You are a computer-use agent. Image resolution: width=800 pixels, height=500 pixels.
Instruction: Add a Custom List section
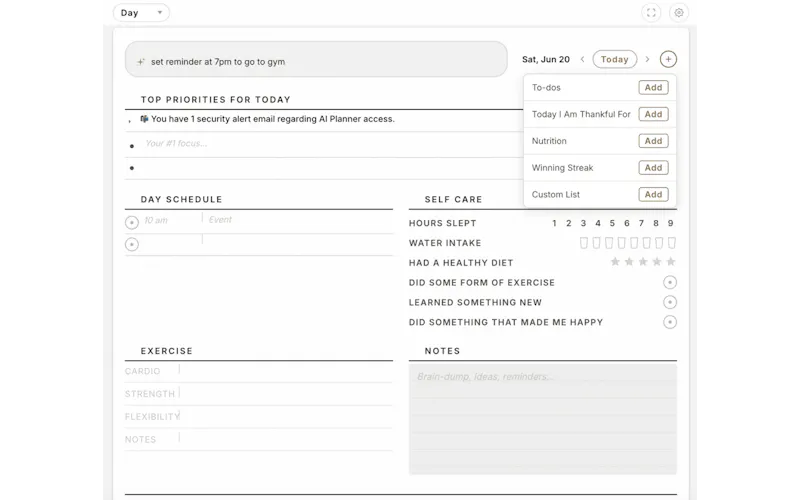653,194
